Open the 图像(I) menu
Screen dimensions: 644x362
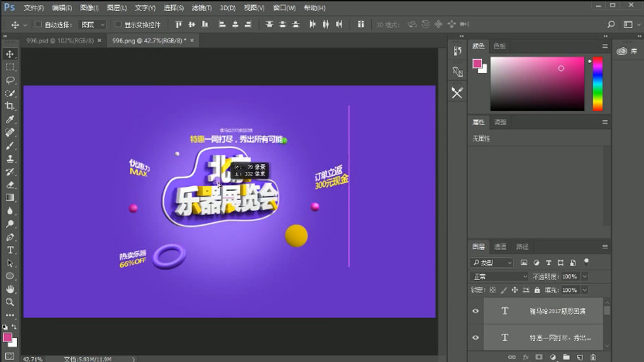coord(89,8)
